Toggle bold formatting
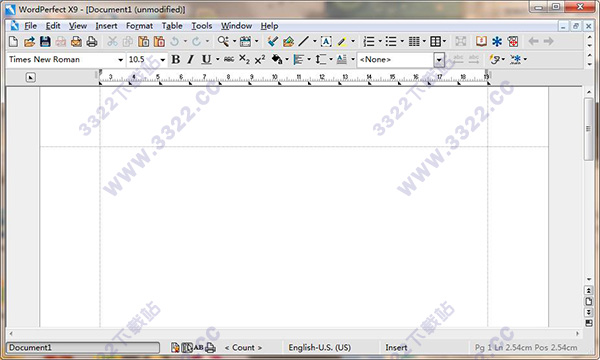The image size is (600, 360). click(x=176, y=59)
